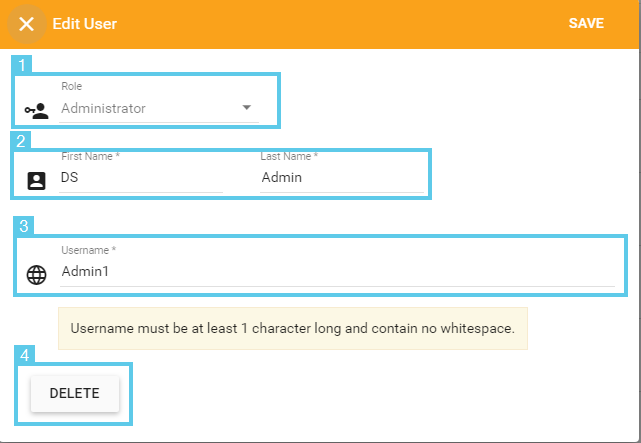The width and height of the screenshot is (641, 443).
Task: Click the Edit User title text
Action: pyautogui.click(x=85, y=24)
